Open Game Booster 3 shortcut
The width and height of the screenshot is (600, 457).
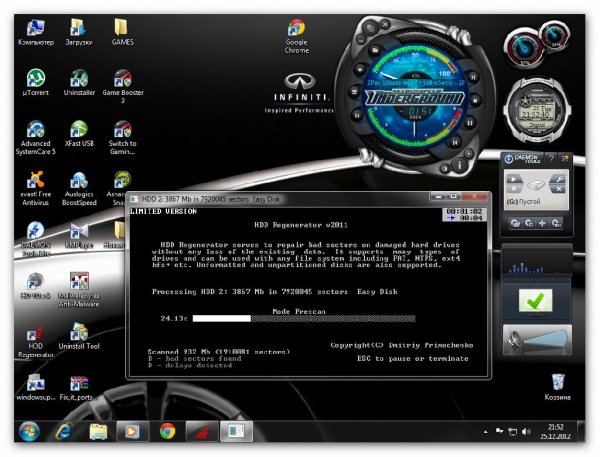123,86
